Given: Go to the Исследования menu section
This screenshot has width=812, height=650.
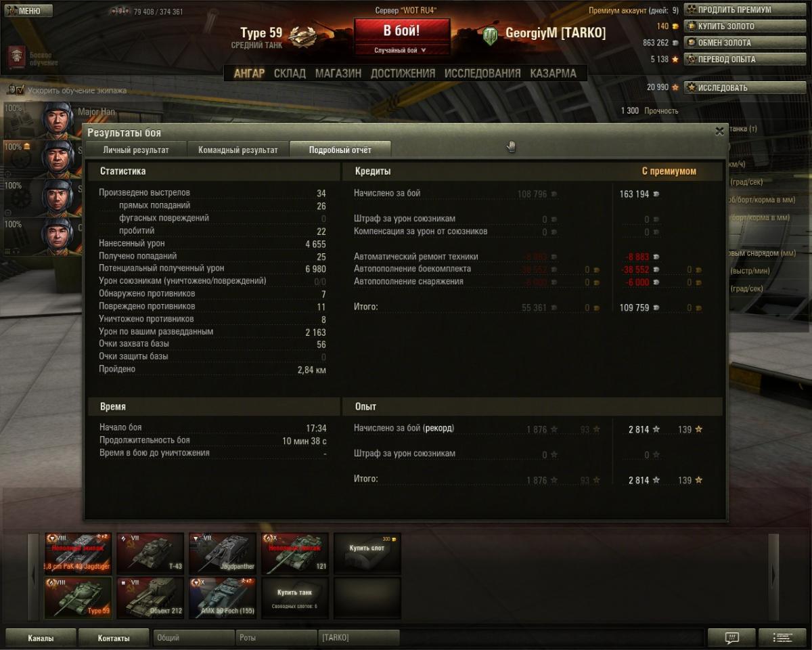Looking at the screenshot, I should 482,73.
